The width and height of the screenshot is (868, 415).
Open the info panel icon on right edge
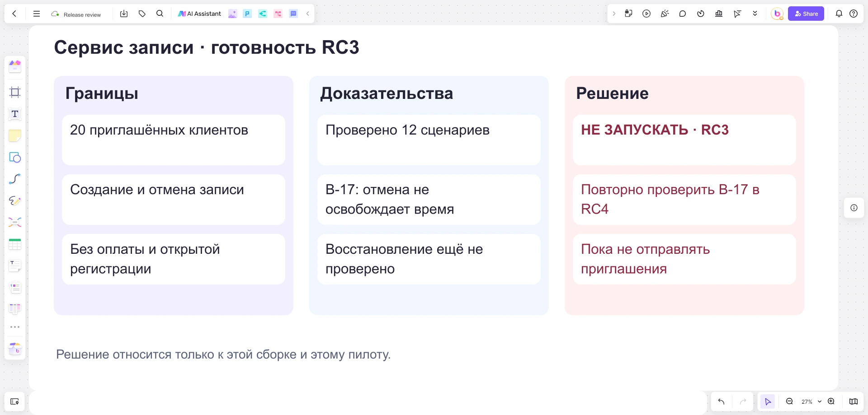point(854,208)
